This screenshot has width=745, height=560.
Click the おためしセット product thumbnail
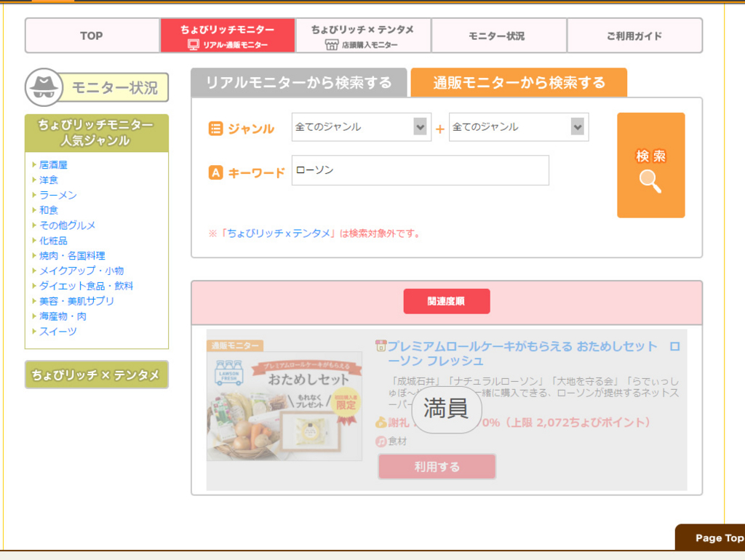284,406
